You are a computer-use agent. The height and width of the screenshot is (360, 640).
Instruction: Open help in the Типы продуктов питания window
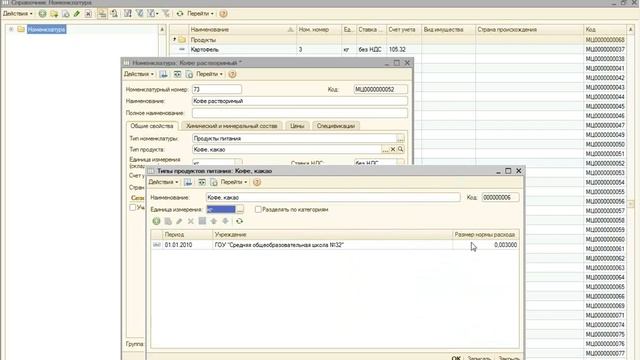tap(257, 182)
